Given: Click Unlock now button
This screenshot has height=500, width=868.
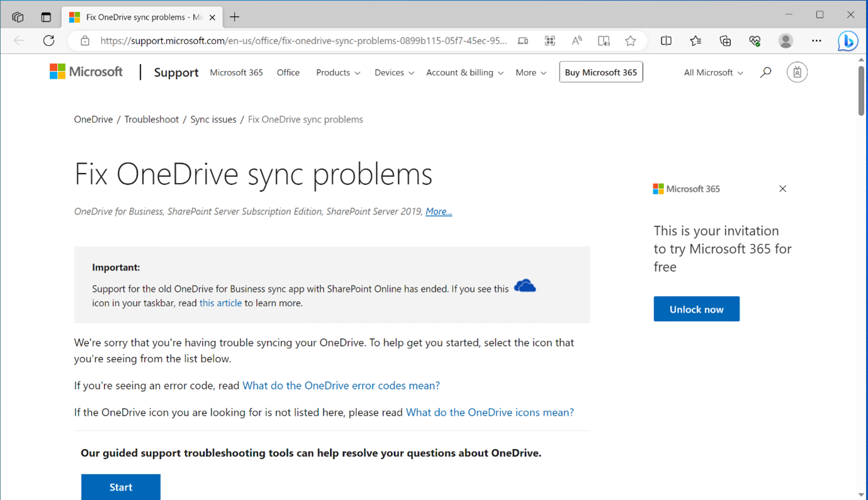Looking at the screenshot, I should (x=696, y=309).
